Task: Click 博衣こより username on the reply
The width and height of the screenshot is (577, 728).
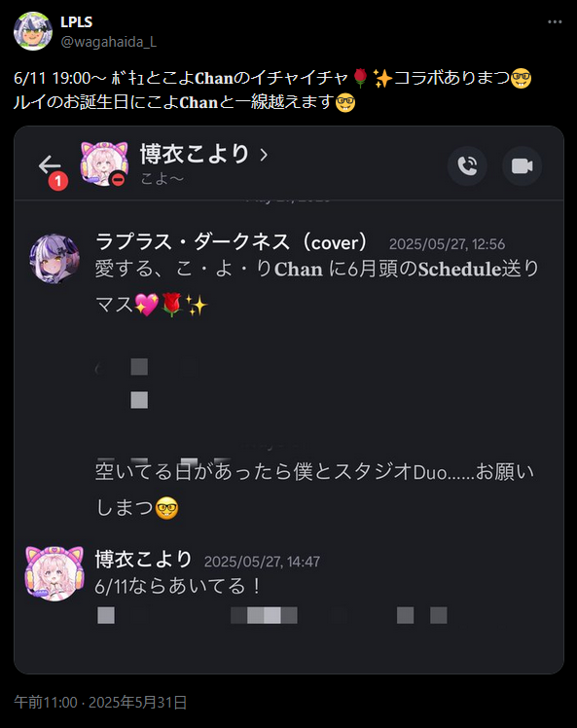Action: (x=143, y=559)
